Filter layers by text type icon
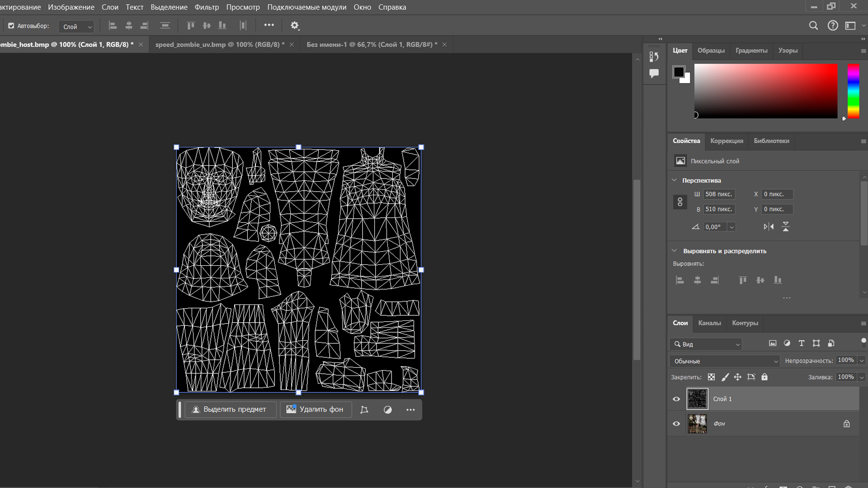Screen dimensions: 868x488 pos(801,343)
